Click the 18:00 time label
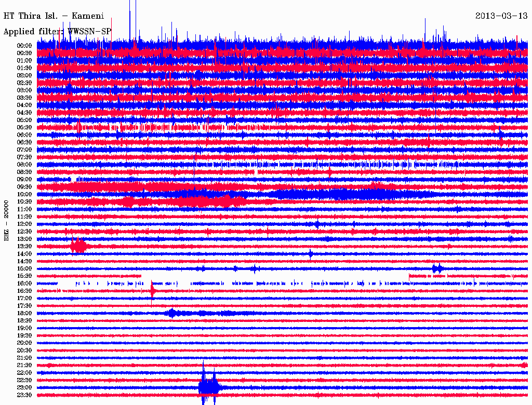 [x=24, y=314]
